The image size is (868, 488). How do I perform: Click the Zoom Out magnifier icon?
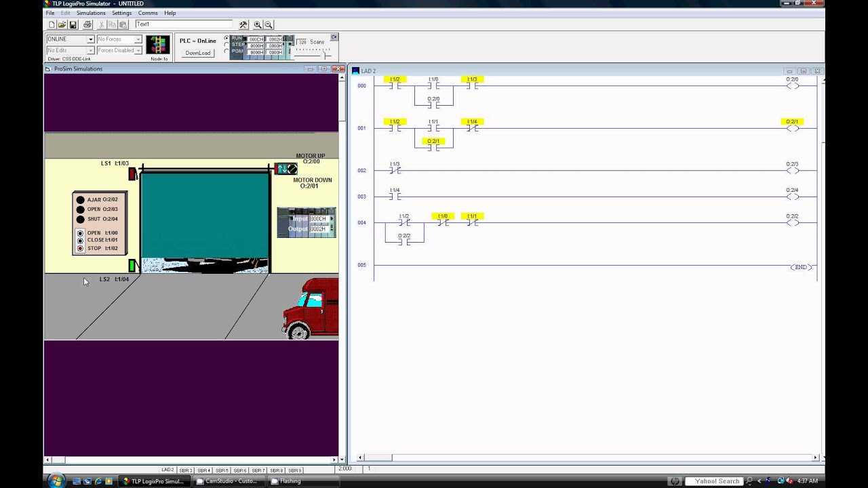(269, 24)
